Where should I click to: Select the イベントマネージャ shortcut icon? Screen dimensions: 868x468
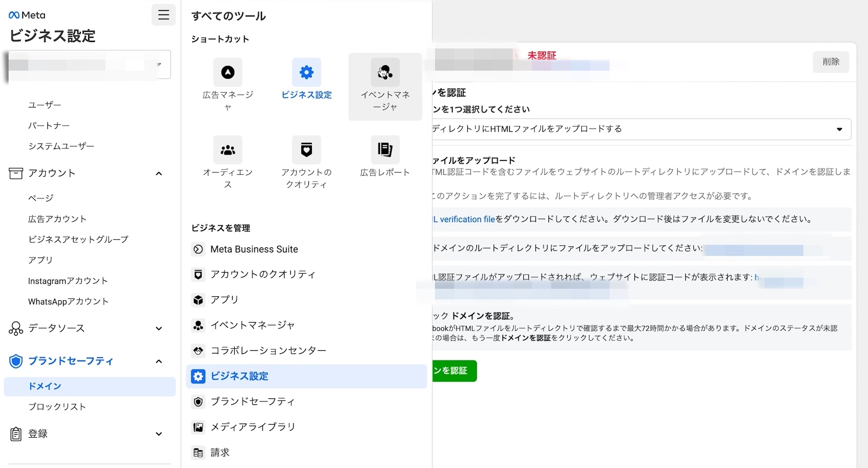pos(385,73)
